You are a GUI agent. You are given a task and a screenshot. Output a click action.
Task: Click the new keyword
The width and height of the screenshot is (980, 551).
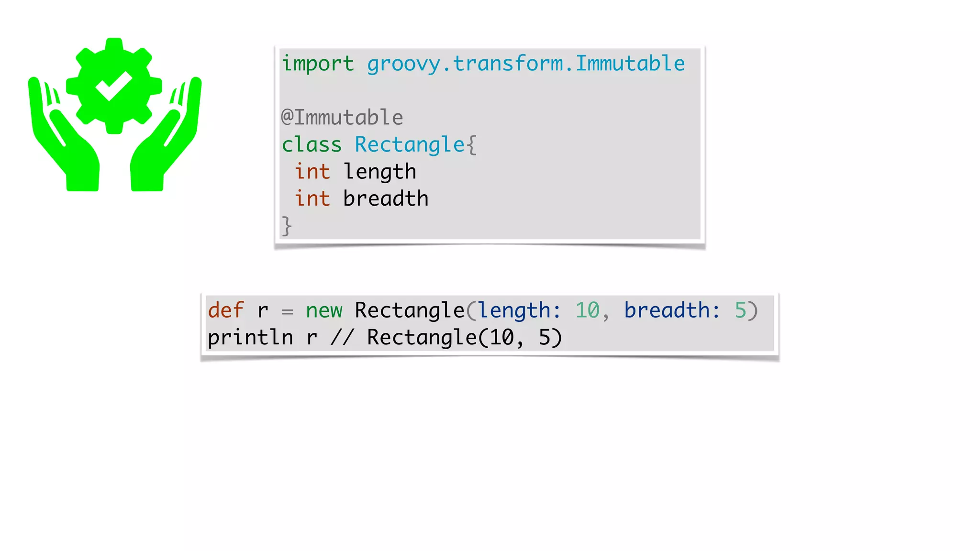tap(324, 310)
